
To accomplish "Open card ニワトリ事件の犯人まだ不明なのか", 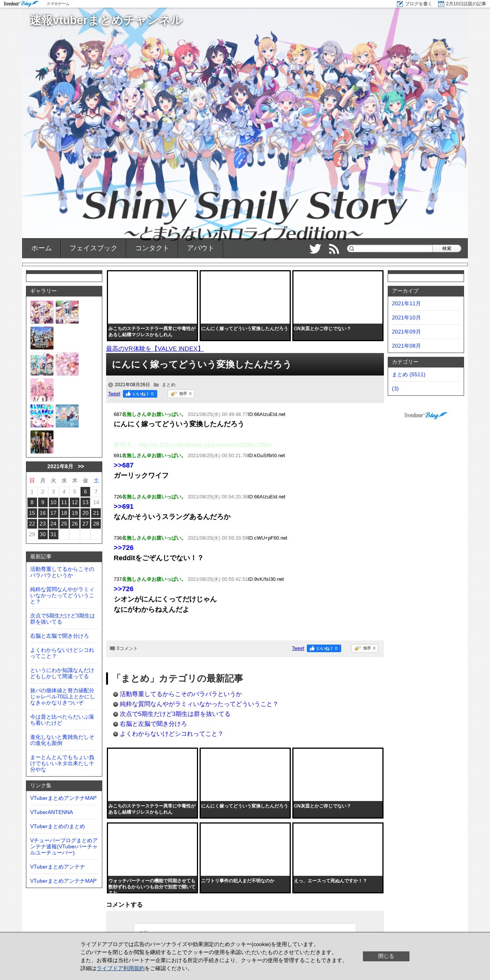I will pos(245,858).
